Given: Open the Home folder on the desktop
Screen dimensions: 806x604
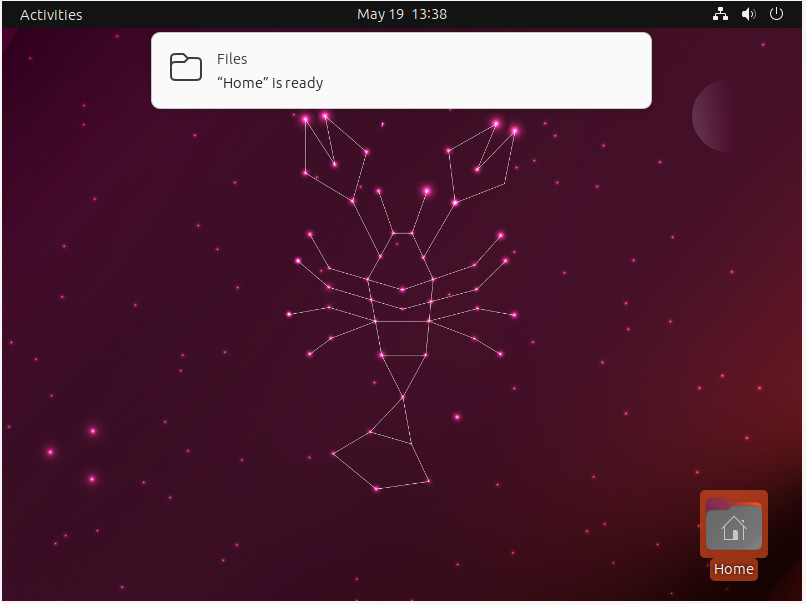Looking at the screenshot, I should pyautogui.click(x=733, y=524).
